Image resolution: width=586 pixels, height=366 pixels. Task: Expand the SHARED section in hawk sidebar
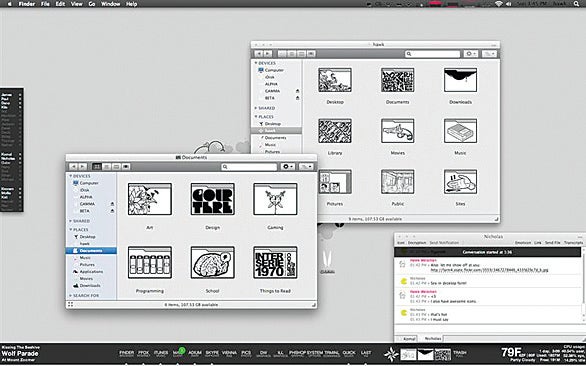tap(256, 108)
